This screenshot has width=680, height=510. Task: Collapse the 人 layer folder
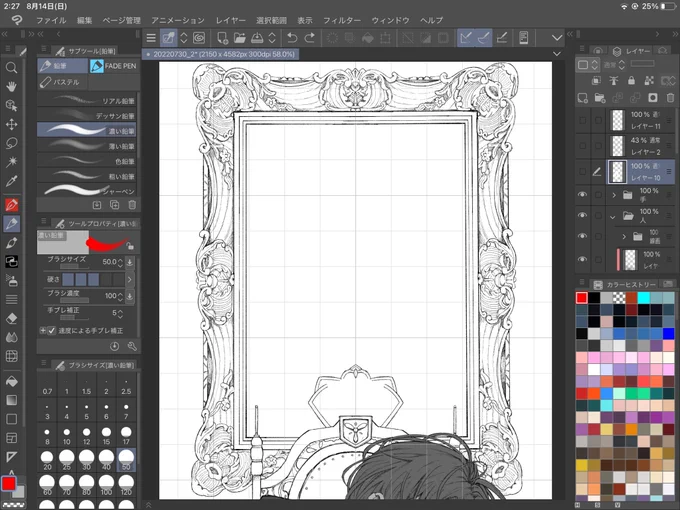613,216
